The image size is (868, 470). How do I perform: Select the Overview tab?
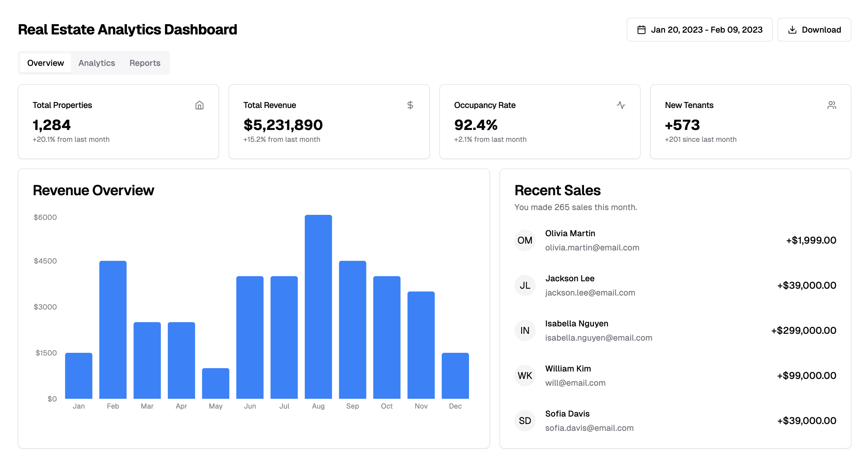45,63
